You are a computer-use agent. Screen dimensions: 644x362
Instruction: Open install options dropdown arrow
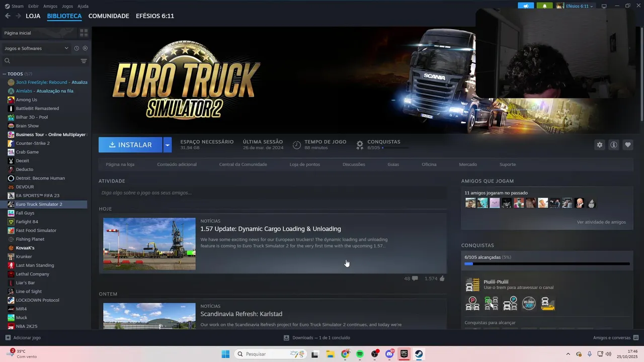168,145
